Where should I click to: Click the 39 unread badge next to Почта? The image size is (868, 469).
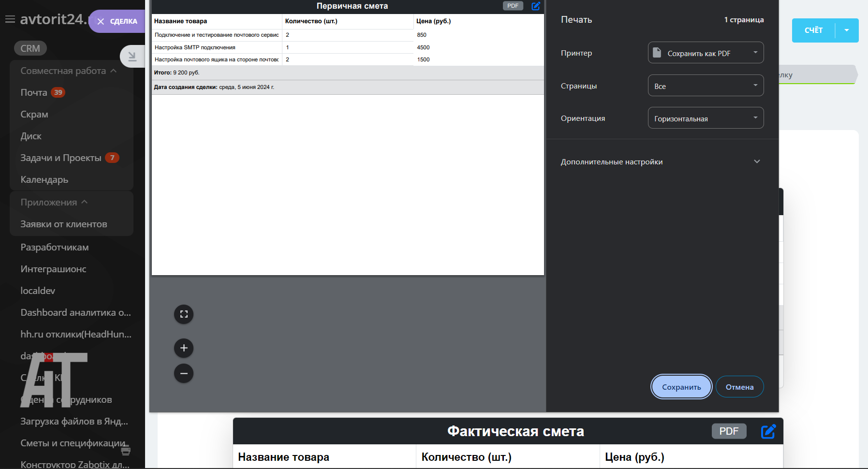tap(58, 92)
